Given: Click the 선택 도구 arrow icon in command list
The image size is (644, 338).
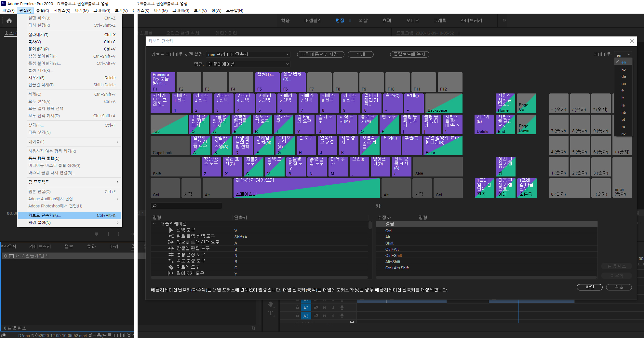Looking at the screenshot, I should click(x=171, y=230).
